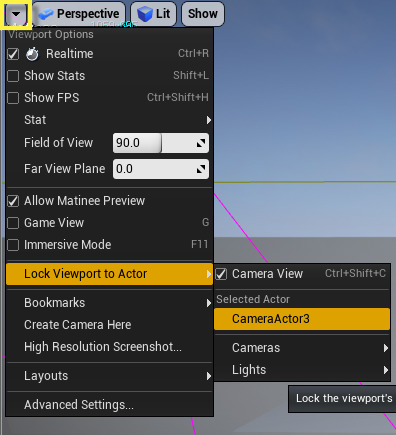
Task: Select CameraActor3 as locked actor
Action: [302, 319]
